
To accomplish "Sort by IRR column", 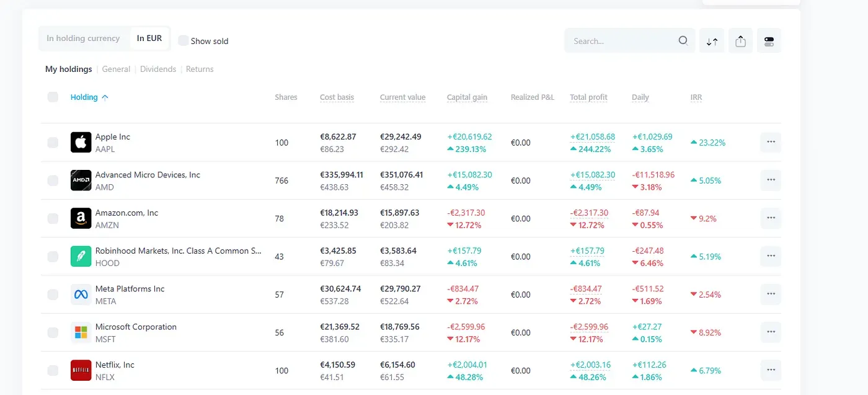I will click(x=696, y=97).
